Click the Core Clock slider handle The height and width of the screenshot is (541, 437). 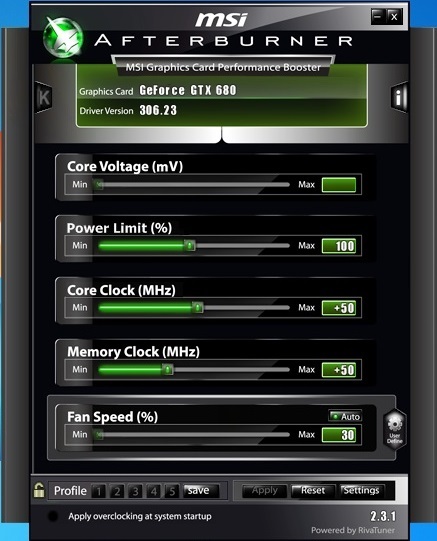198,307
